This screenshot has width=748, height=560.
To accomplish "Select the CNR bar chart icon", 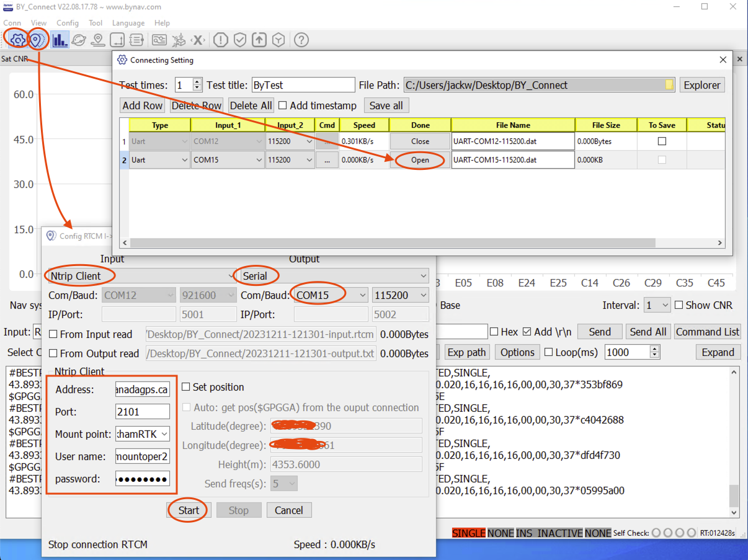I will tap(59, 39).
